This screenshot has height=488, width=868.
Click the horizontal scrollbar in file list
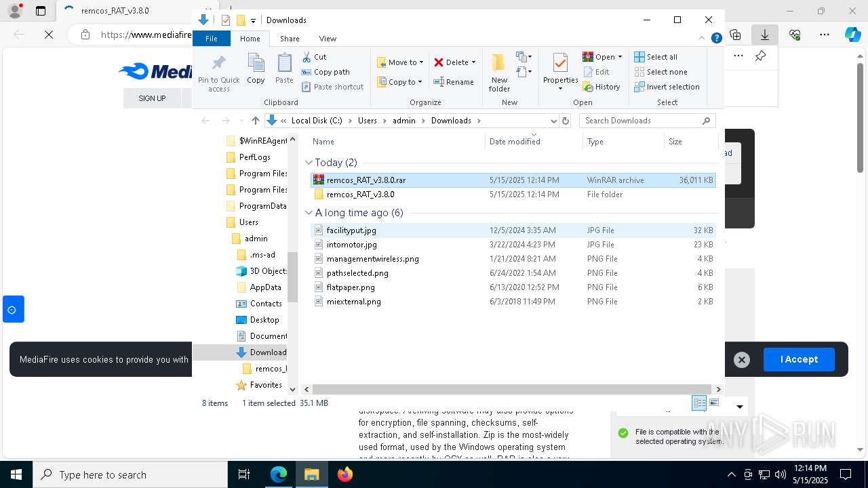(x=512, y=389)
